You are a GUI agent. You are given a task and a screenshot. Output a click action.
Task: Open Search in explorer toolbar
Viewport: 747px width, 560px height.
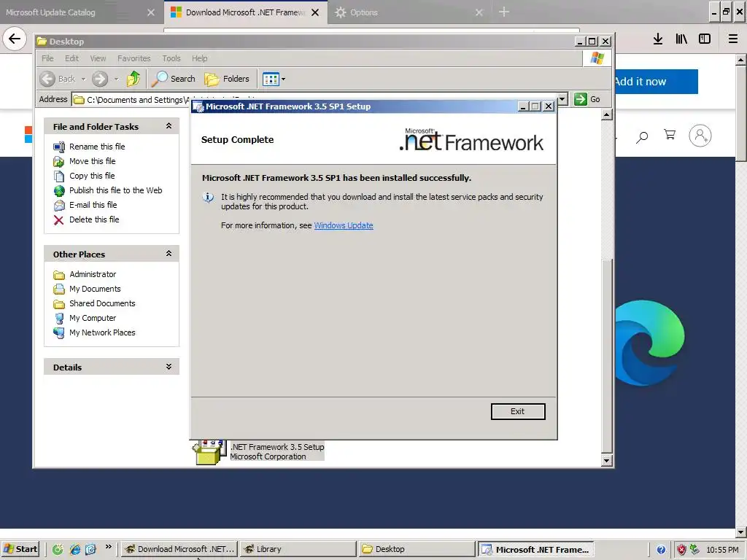174,79
